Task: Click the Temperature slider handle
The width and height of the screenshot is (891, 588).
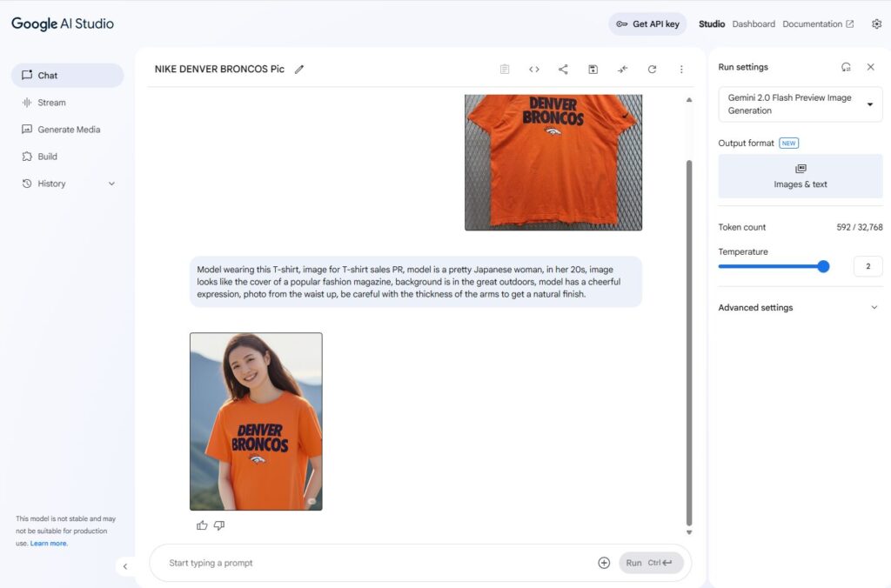Action: (x=823, y=266)
